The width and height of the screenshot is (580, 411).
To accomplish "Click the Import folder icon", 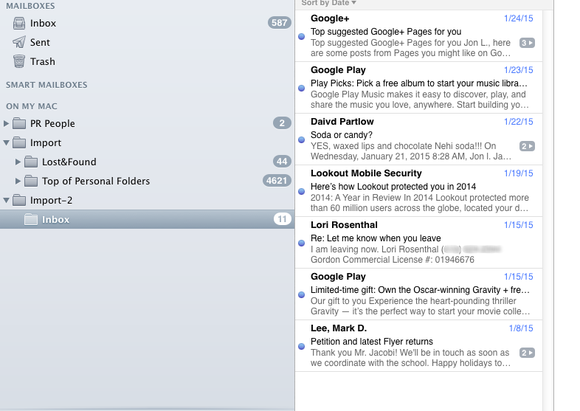I will pyautogui.click(x=19, y=142).
